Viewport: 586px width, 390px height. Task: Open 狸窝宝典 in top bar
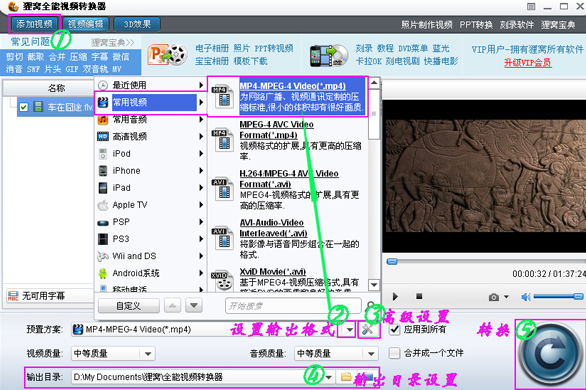tap(558, 25)
